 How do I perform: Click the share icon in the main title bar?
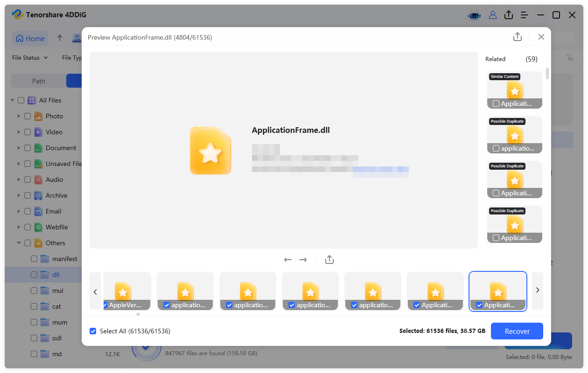click(x=509, y=15)
